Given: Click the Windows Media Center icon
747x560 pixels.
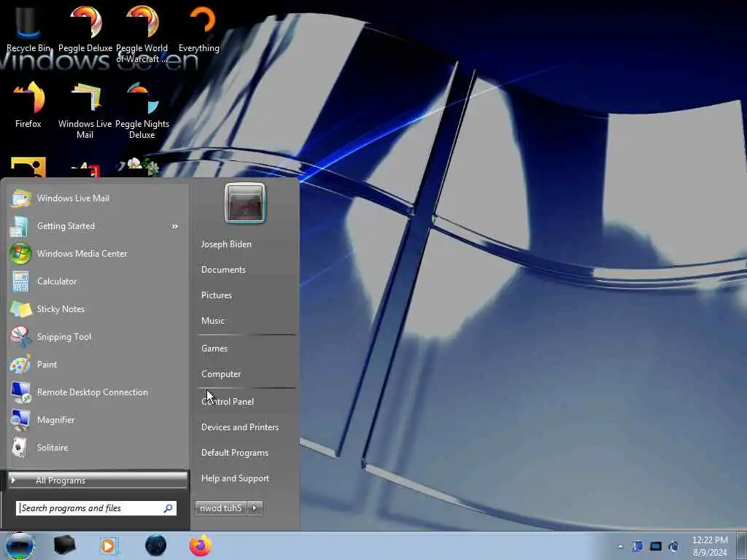Looking at the screenshot, I should point(20,254).
